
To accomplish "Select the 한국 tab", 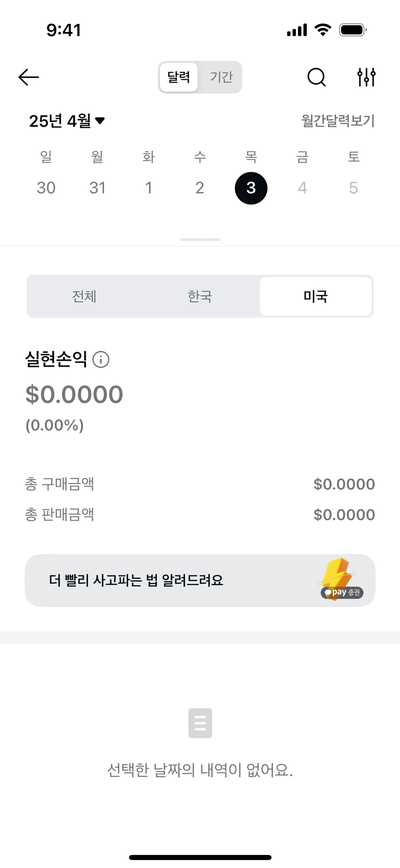I will tap(200, 297).
